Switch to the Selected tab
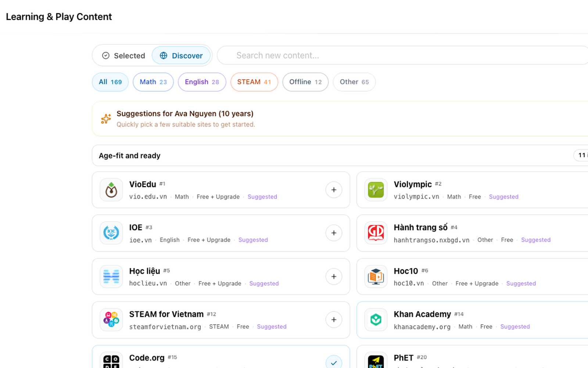This screenshot has width=588, height=368. point(123,56)
